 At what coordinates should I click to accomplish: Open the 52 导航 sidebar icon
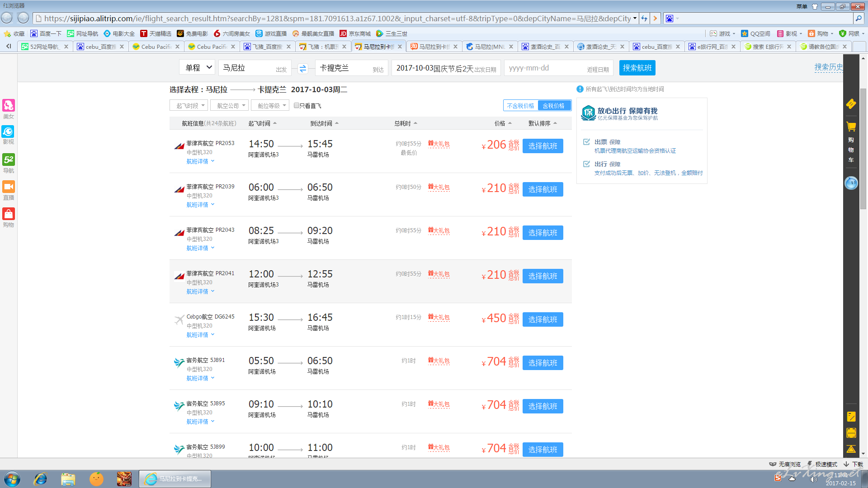click(9, 160)
